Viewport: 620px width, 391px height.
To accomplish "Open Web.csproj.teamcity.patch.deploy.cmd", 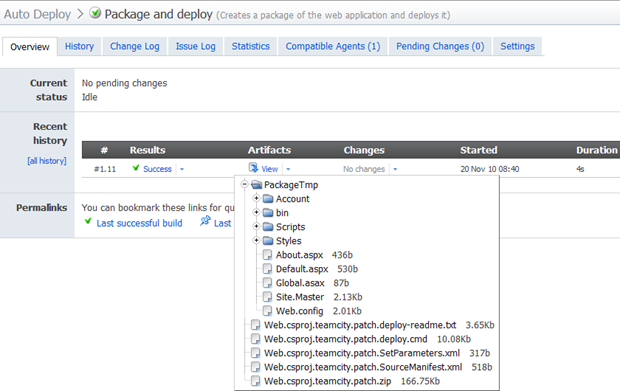I will [x=346, y=339].
